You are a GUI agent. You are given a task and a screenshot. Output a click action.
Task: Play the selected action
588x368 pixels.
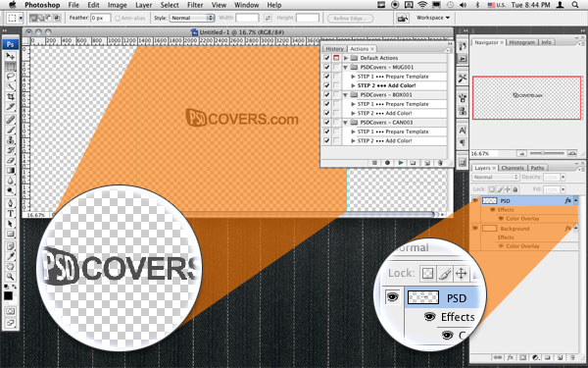pos(401,163)
